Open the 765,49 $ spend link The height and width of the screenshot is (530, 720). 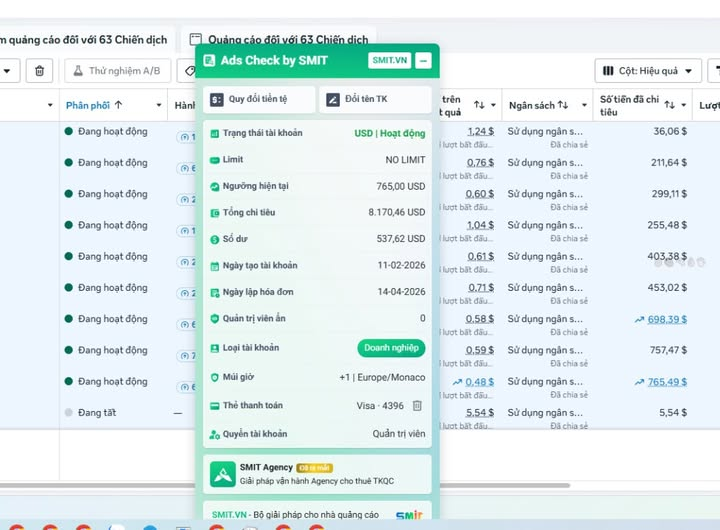667,382
